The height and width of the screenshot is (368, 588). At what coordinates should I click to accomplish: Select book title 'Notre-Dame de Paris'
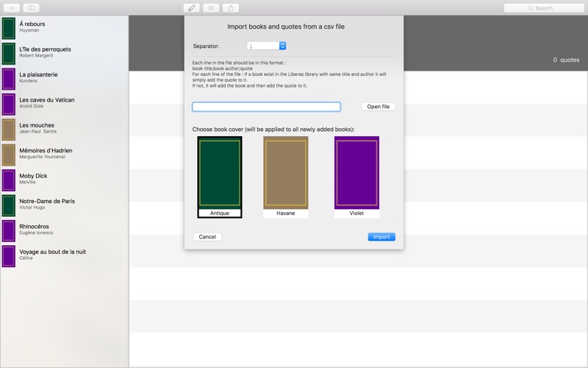click(x=47, y=201)
